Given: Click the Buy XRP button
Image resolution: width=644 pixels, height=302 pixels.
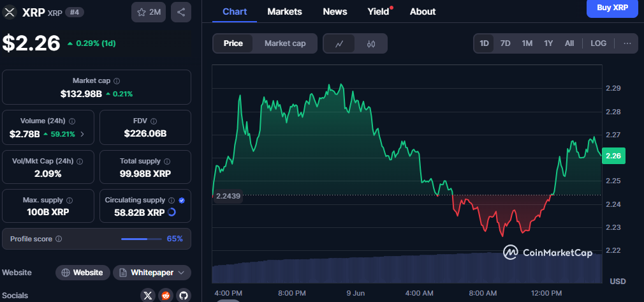Looking at the screenshot, I should pos(612,8).
